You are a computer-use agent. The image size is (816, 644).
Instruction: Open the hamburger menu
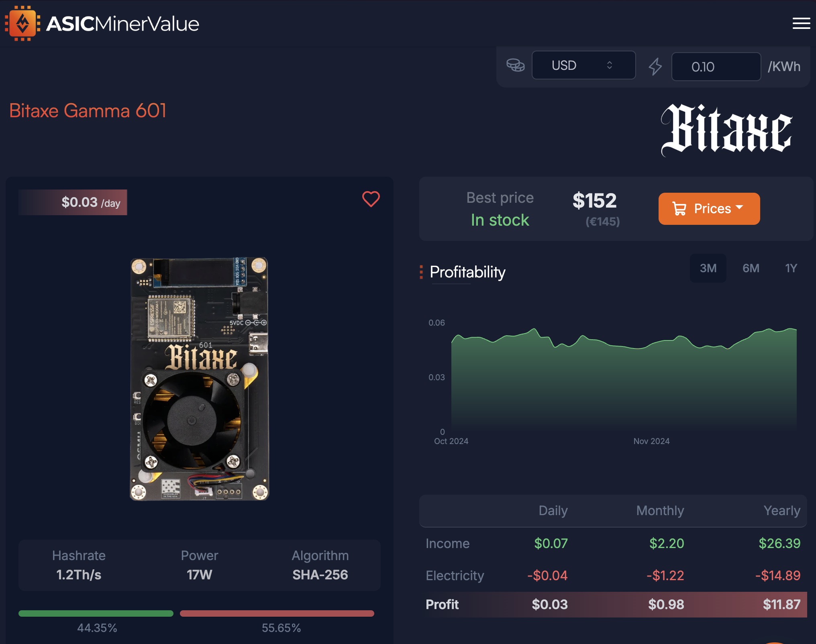coord(801,23)
